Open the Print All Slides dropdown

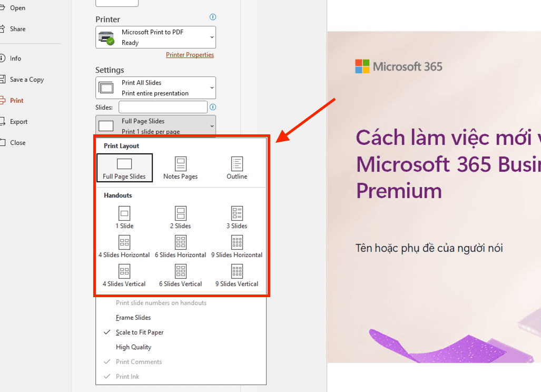pyautogui.click(x=155, y=87)
